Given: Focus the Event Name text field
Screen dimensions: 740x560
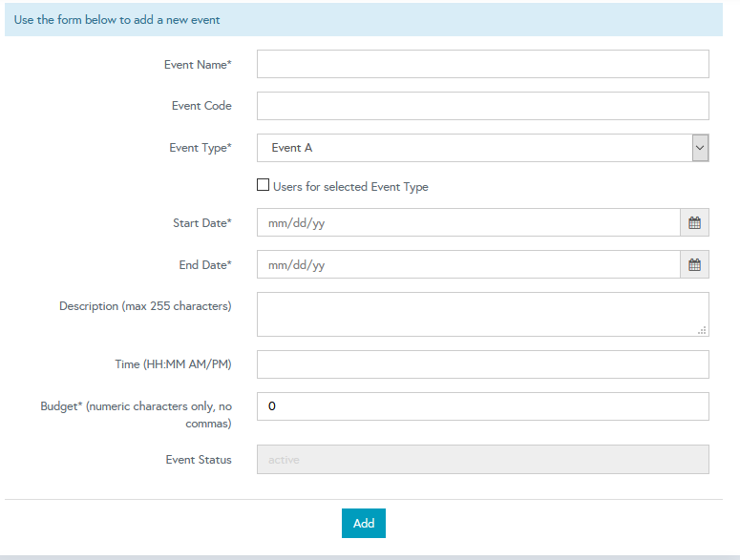Looking at the screenshot, I should [482, 64].
